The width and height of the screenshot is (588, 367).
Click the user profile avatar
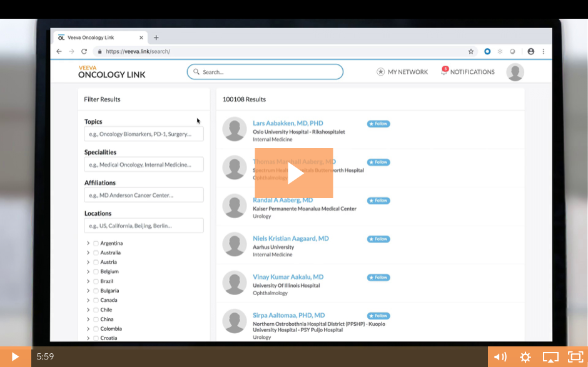tap(515, 72)
